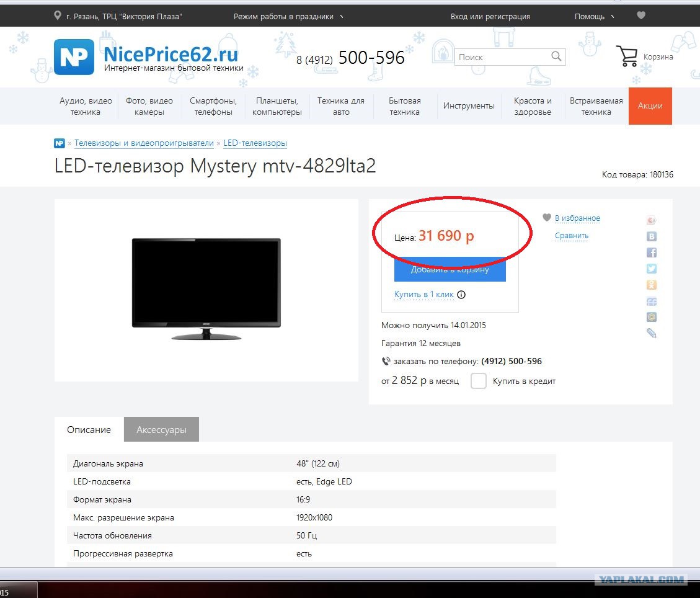Click the pencil LiveJournal share icon

652,333
